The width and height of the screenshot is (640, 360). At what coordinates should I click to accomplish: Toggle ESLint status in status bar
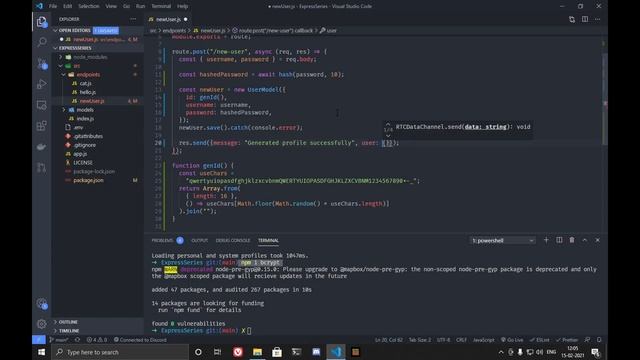[540, 340]
